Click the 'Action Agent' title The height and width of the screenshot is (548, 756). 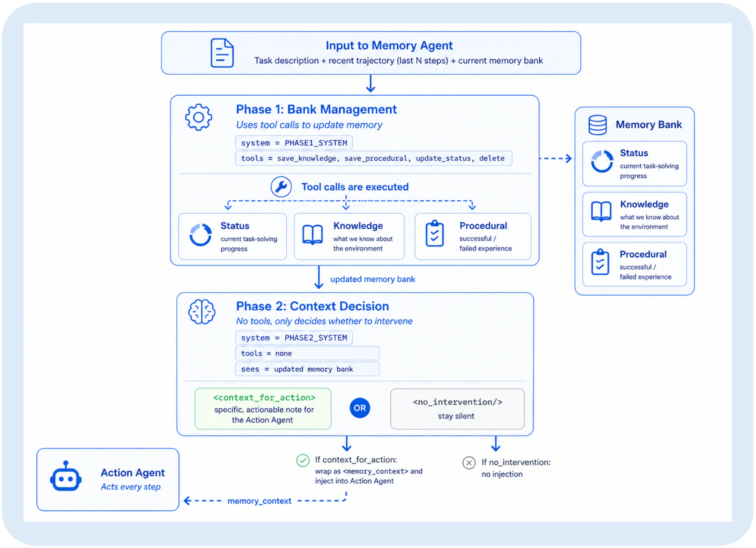point(133,473)
